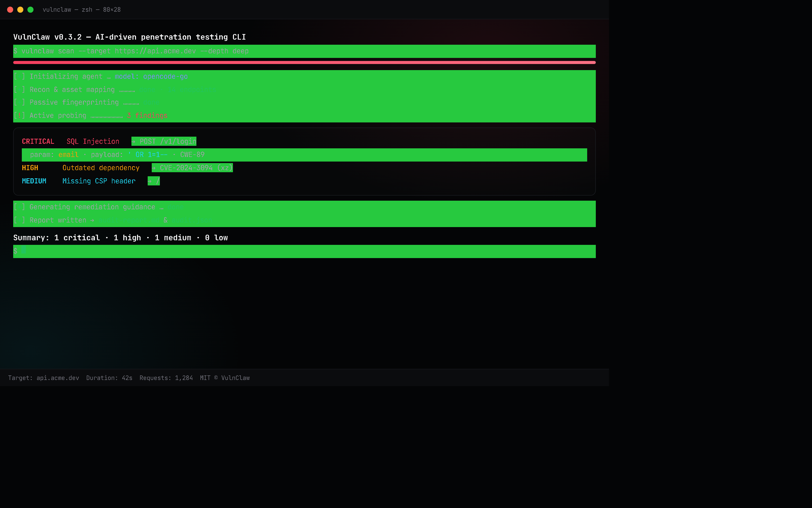Viewport: 812px width, 508px height.
Task: Click the MEDIUM severity label
Action: click(34, 181)
